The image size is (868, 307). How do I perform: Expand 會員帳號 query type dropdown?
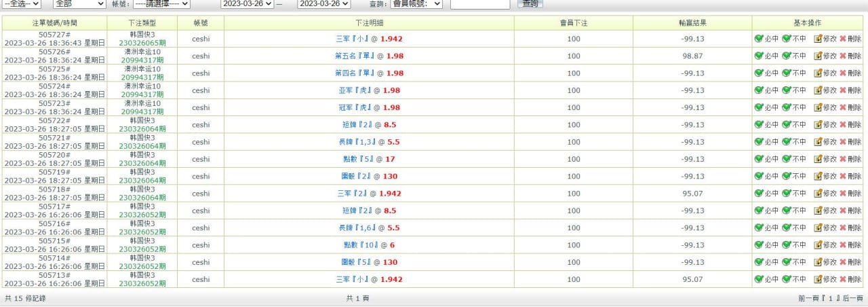(417, 3)
